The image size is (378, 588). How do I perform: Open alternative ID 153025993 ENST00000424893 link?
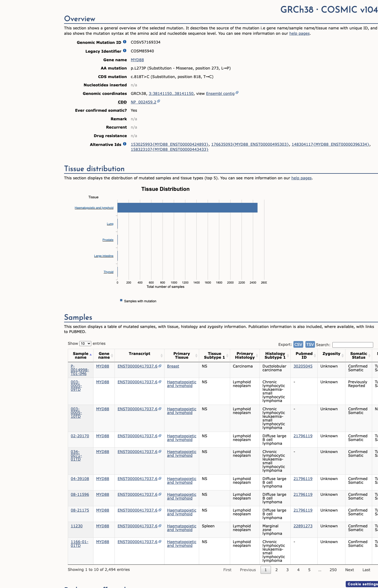(170, 144)
